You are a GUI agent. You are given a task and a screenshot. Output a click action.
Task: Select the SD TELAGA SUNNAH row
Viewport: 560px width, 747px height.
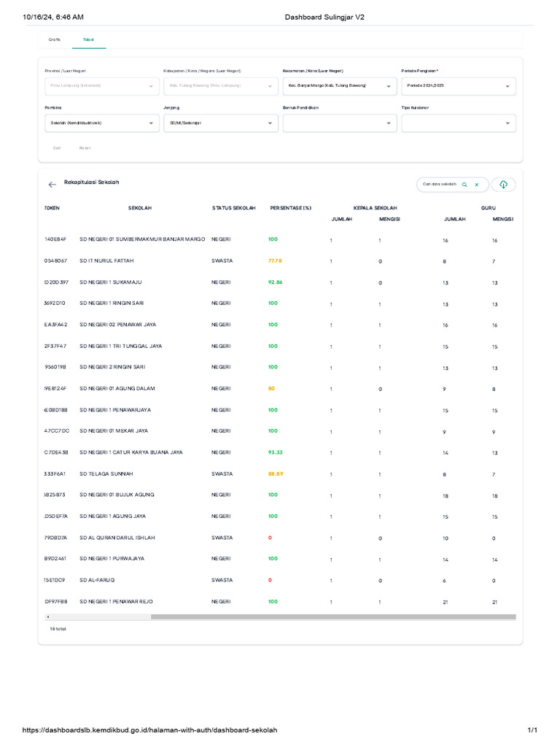[x=102, y=473]
